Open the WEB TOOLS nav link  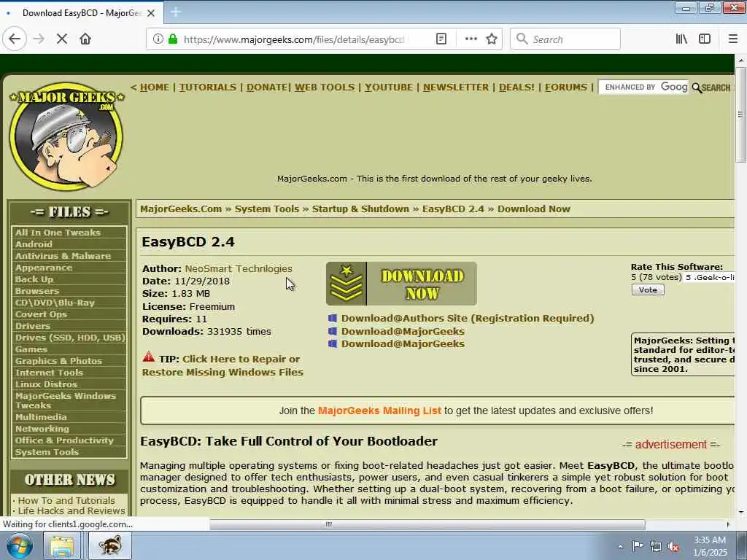[x=325, y=87]
